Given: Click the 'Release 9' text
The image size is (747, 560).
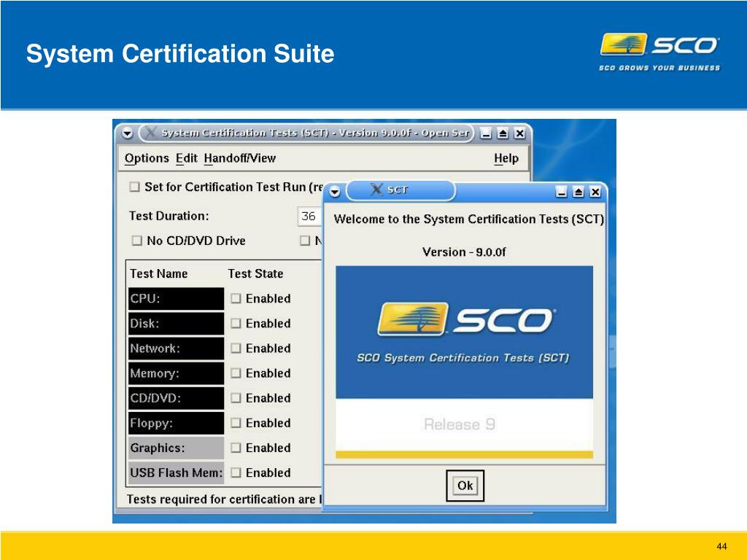Looking at the screenshot, I should pyautogui.click(x=460, y=424).
